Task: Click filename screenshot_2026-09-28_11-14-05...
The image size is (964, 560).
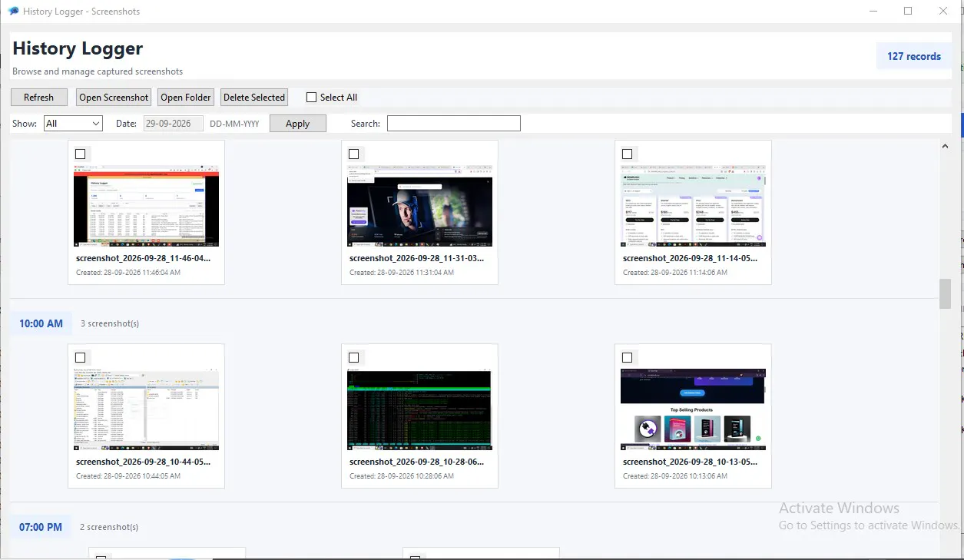Action: point(691,259)
